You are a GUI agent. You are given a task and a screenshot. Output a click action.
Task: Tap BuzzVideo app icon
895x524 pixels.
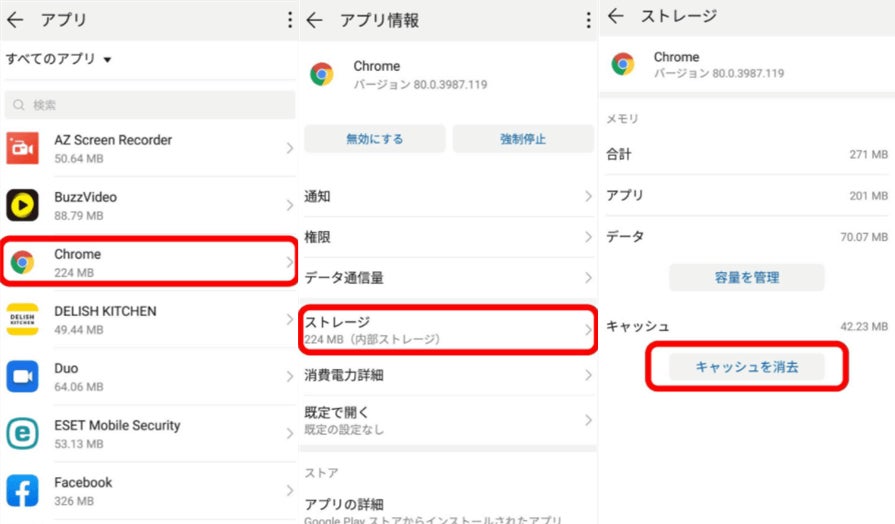pos(22,205)
